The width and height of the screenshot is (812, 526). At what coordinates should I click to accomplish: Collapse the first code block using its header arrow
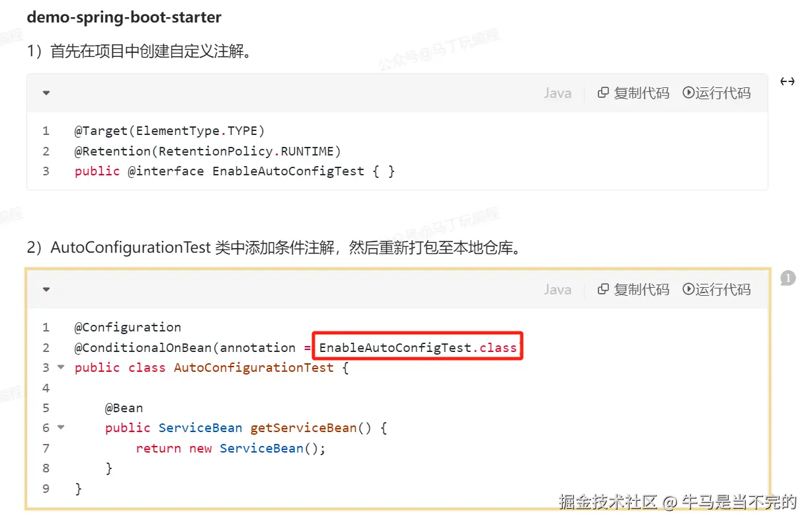pyautogui.click(x=46, y=93)
